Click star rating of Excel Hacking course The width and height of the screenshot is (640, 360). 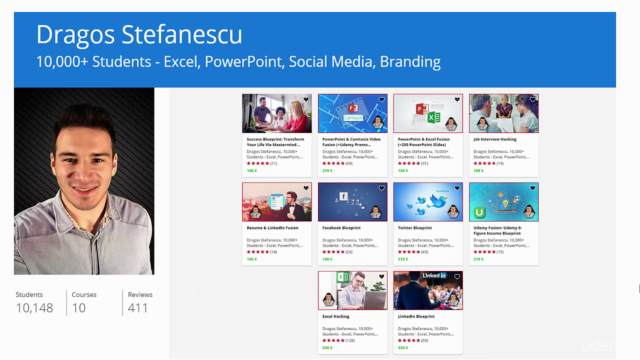tap(333, 340)
